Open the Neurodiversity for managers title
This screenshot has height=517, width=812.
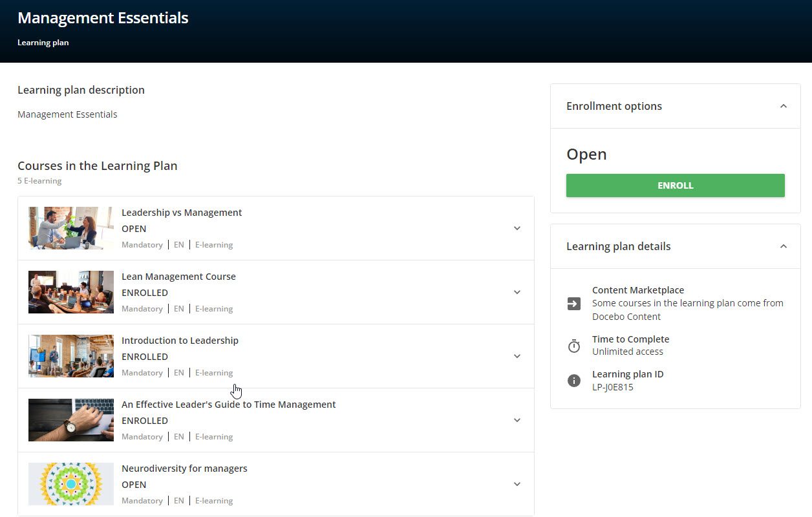point(184,469)
